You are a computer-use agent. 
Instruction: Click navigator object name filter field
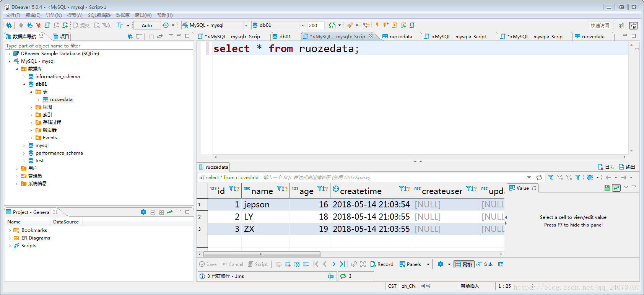[x=99, y=46]
